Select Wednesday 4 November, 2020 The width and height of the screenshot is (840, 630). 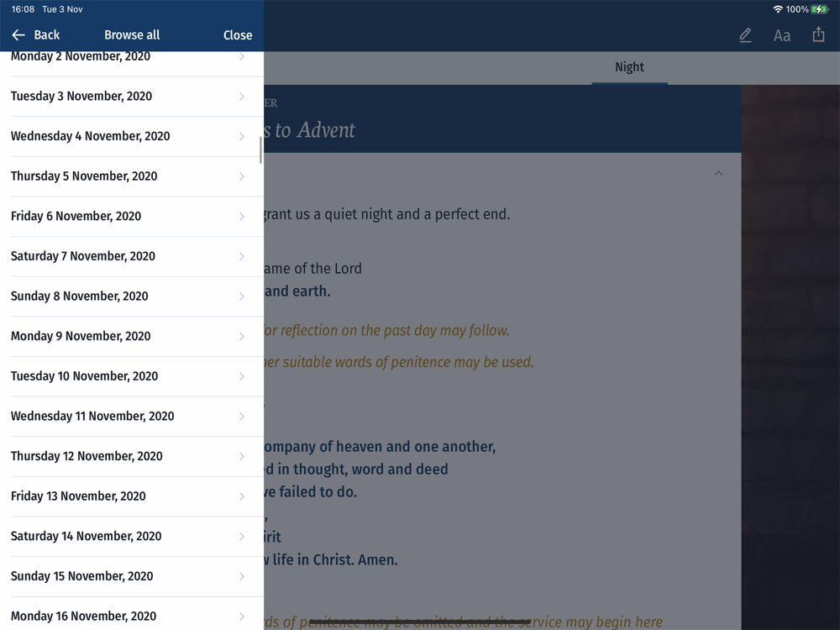pyautogui.click(x=132, y=136)
